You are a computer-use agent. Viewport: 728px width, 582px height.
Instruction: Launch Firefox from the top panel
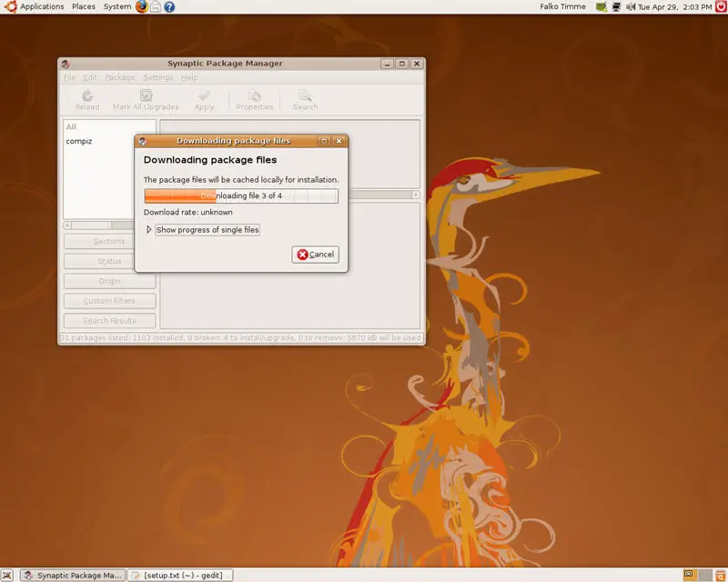(x=142, y=6)
